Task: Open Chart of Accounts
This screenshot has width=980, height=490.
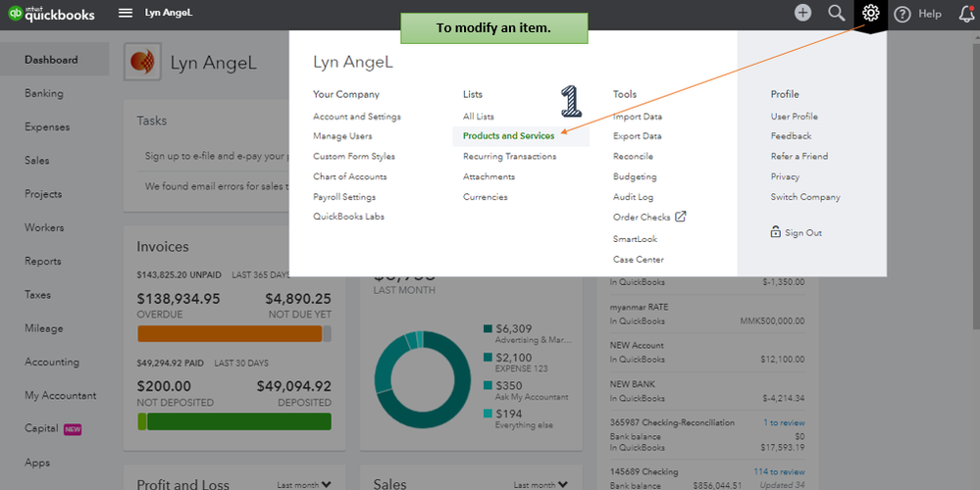Action: [x=349, y=176]
